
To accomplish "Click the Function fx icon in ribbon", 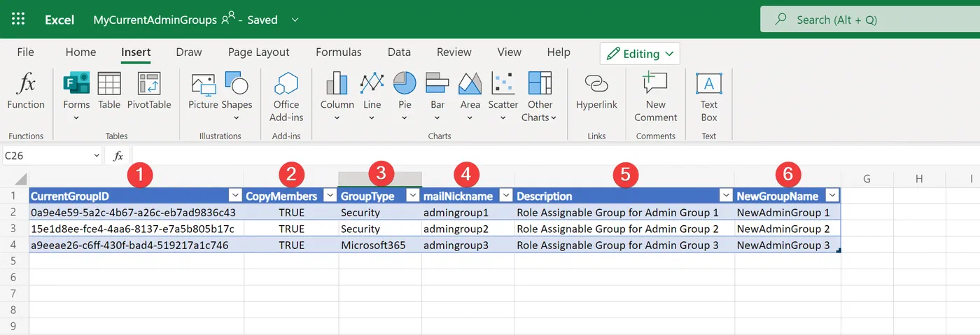I will pos(26,85).
